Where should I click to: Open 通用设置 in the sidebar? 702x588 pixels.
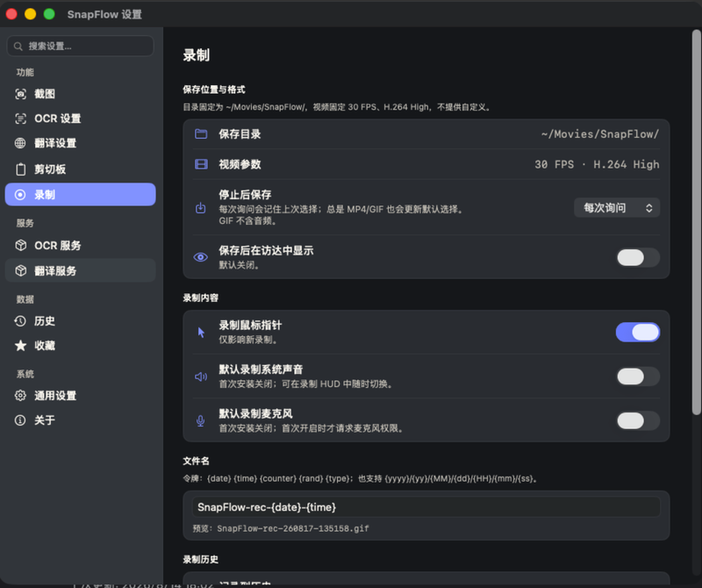[81, 396]
